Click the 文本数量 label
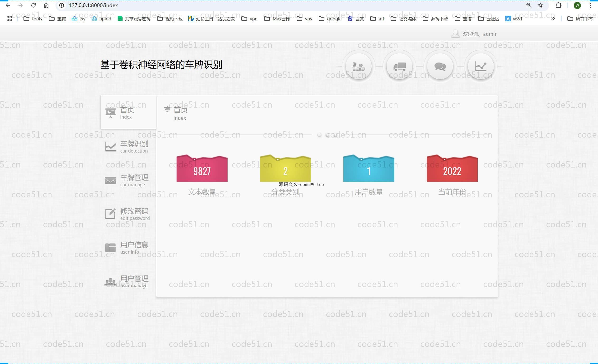 click(x=202, y=192)
